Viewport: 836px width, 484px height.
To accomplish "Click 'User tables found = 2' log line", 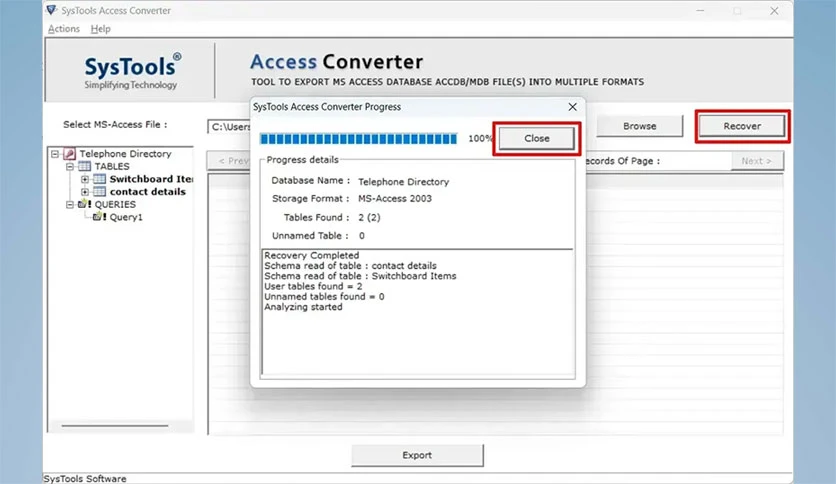I will [x=313, y=286].
